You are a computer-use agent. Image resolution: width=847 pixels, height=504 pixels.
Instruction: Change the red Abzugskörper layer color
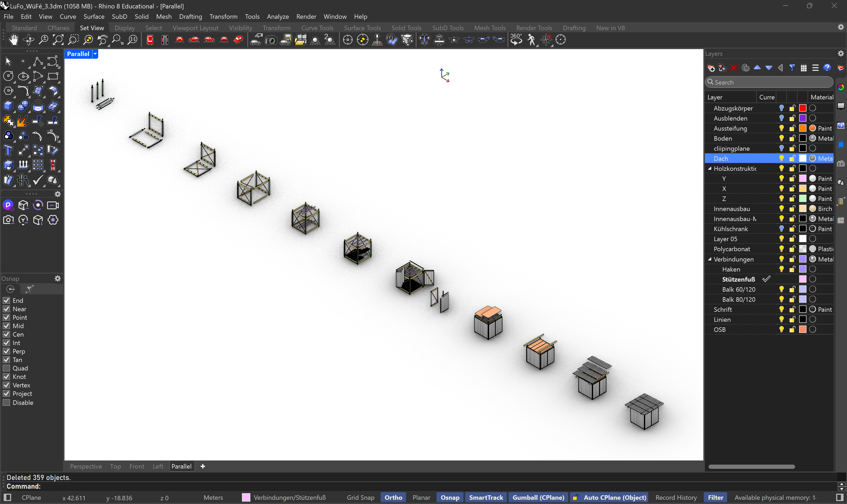803,108
